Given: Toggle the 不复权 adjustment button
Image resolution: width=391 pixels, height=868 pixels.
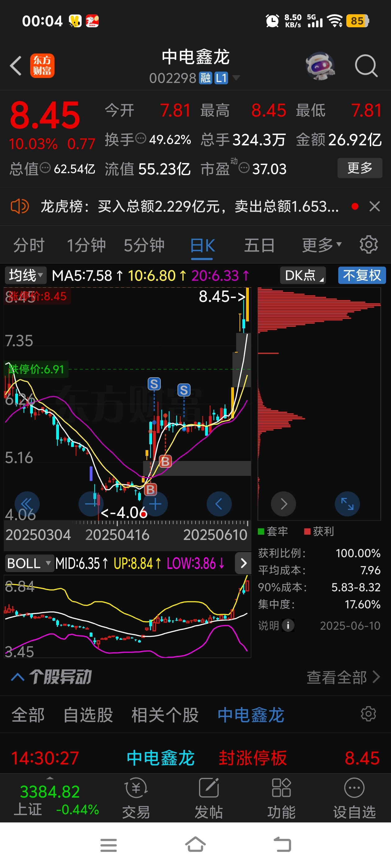Looking at the screenshot, I should [x=362, y=275].
